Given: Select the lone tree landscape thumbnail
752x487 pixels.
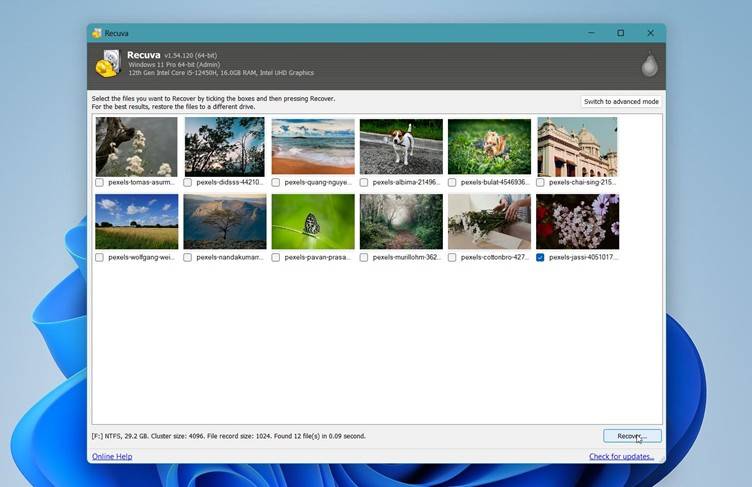Looking at the screenshot, I should pos(224,221).
